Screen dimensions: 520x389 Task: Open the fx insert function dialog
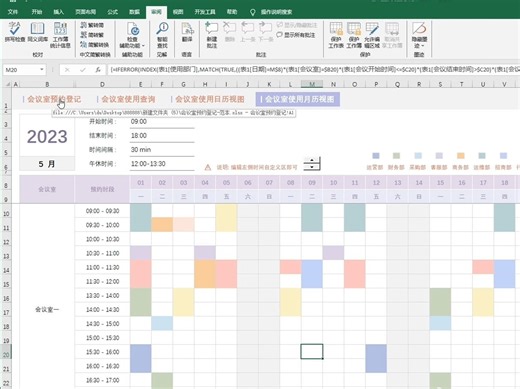98,70
